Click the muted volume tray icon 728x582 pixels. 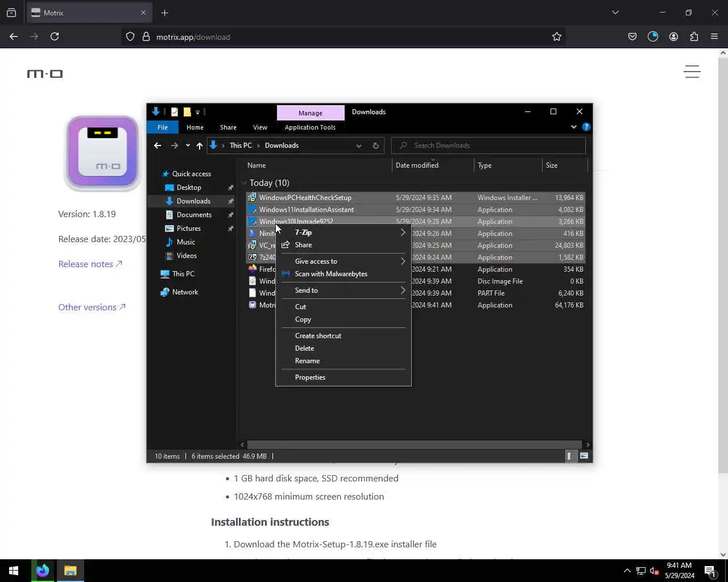click(x=655, y=571)
